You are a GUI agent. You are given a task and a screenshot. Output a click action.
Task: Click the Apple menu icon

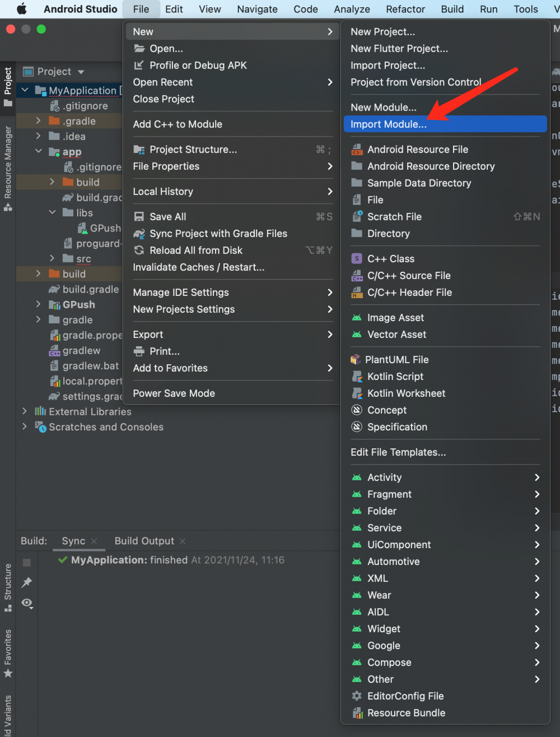point(22,9)
